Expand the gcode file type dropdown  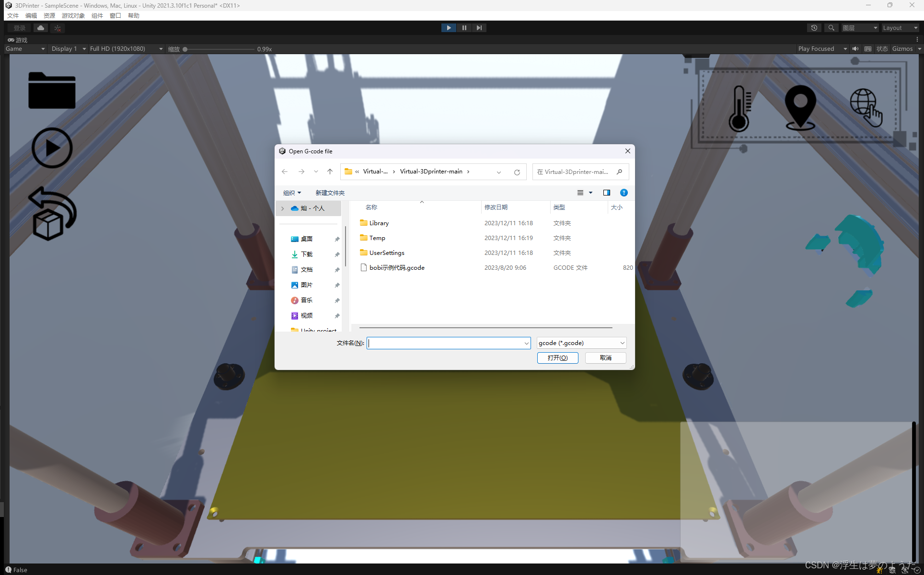[581, 343]
